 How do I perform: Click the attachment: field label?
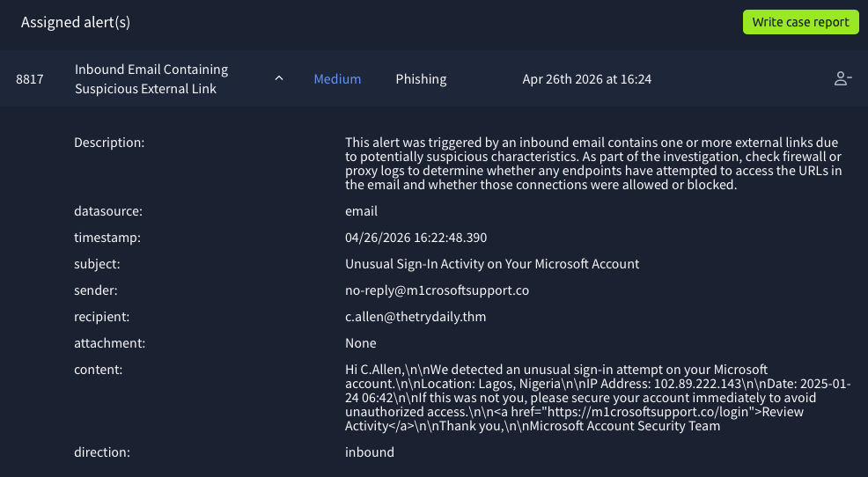tap(110, 343)
